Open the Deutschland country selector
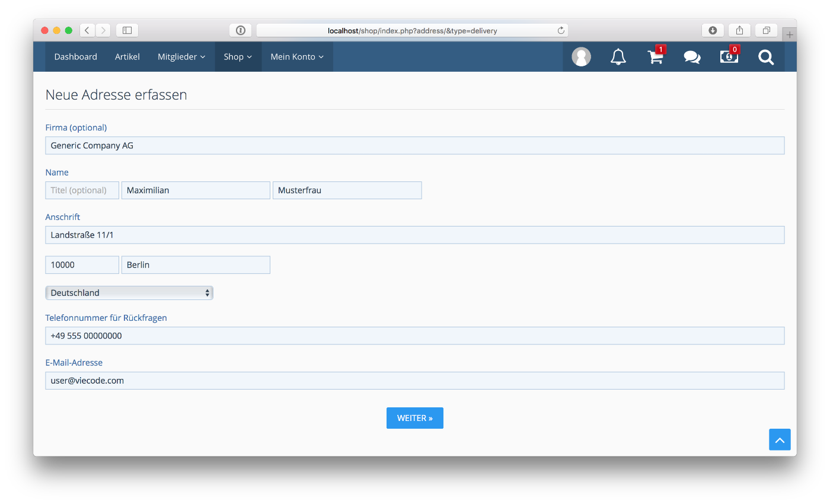Screen dimensions: 830x504 point(129,293)
